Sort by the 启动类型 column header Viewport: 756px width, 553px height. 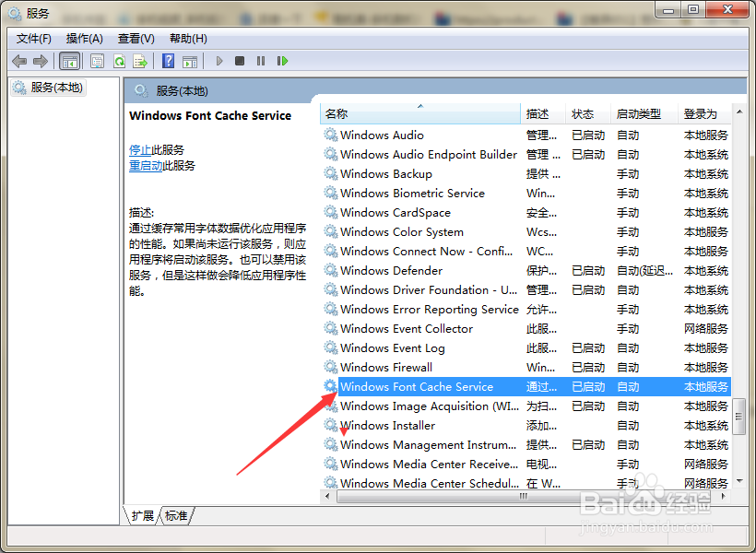(x=644, y=113)
